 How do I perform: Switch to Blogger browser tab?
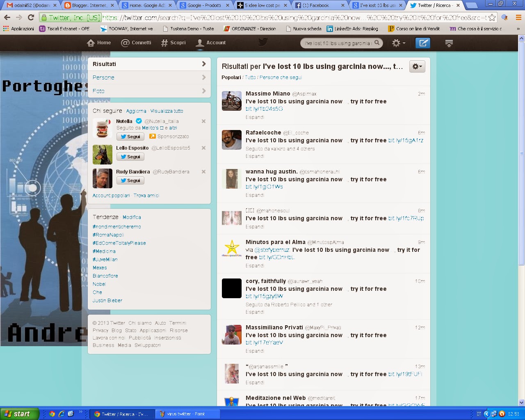click(x=89, y=5)
